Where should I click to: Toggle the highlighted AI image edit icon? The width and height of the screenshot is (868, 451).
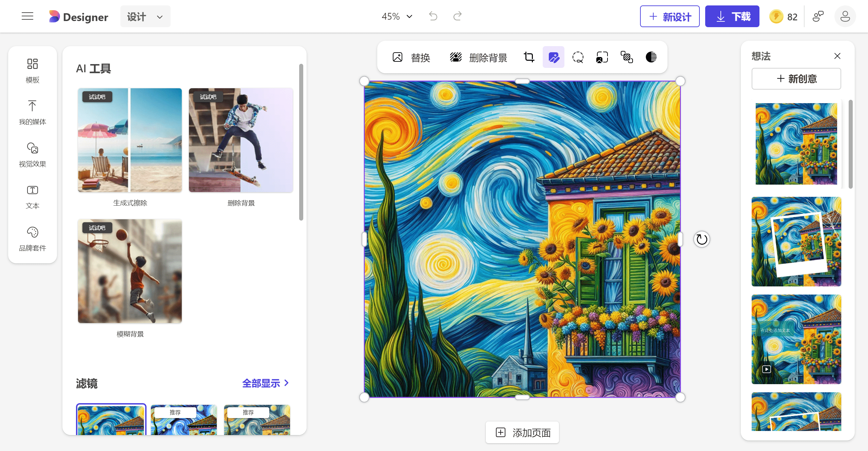(553, 57)
